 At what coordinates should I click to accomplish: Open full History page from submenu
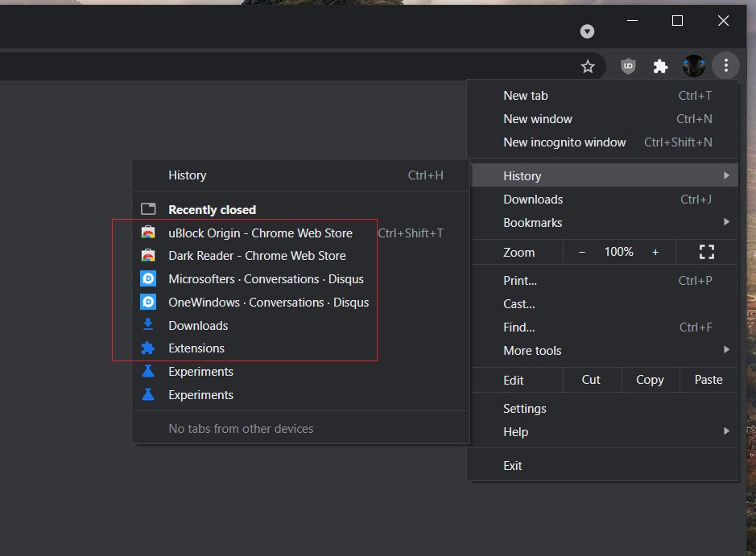click(188, 175)
